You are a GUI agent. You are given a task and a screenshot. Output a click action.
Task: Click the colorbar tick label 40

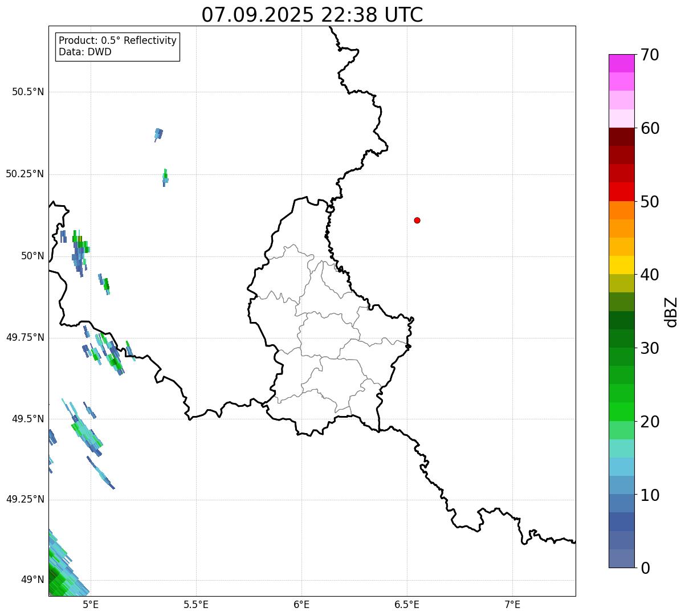tap(650, 275)
